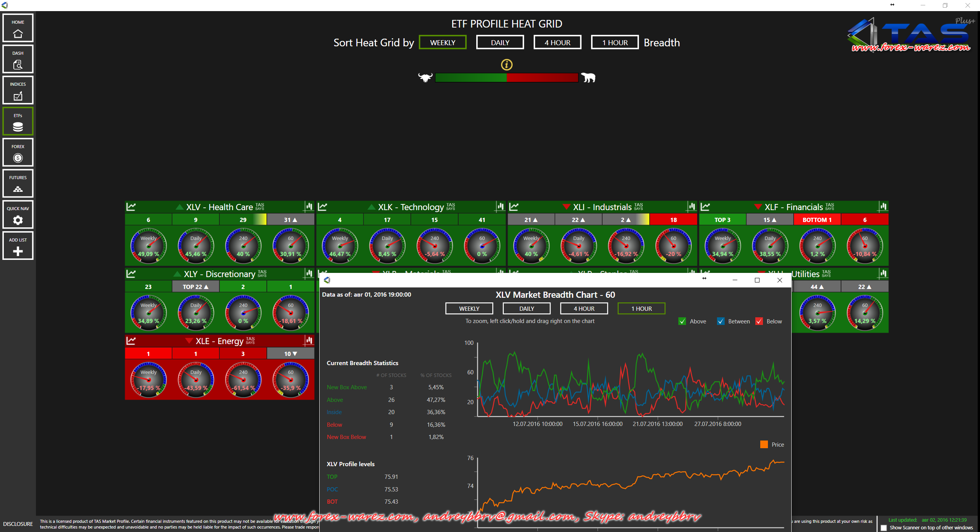Image resolution: width=980 pixels, height=532 pixels.
Task: Switch breadth chart to 4 HOUR
Action: pyautogui.click(x=584, y=308)
